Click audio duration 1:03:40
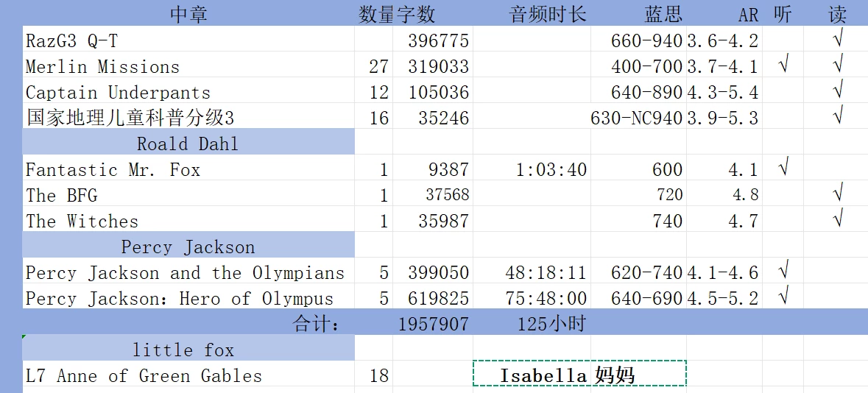 [532, 169]
